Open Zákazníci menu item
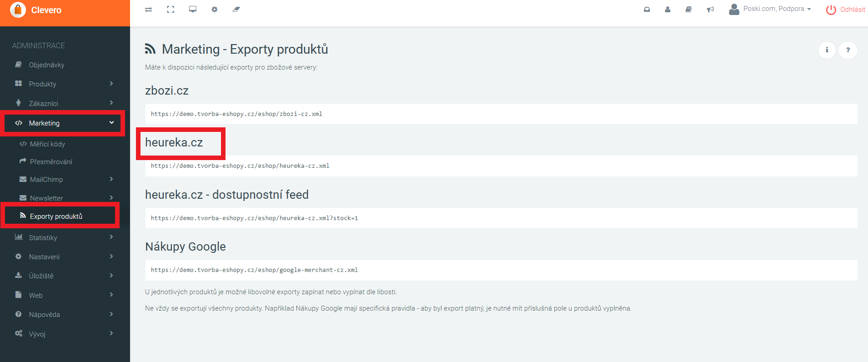This screenshot has height=362, width=868. point(44,104)
